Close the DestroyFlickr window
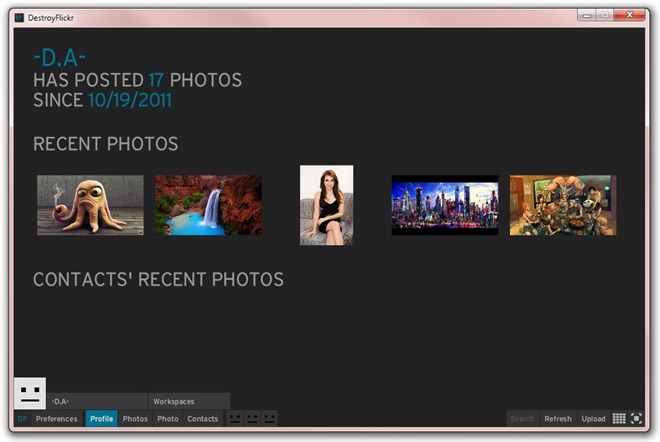Screen dimensions: 660x442 click(629, 15)
